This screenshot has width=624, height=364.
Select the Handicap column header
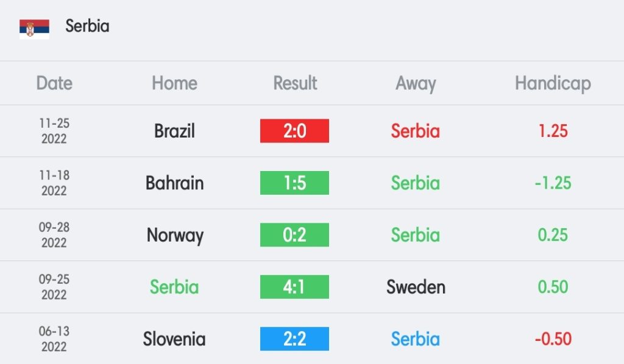coord(553,84)
